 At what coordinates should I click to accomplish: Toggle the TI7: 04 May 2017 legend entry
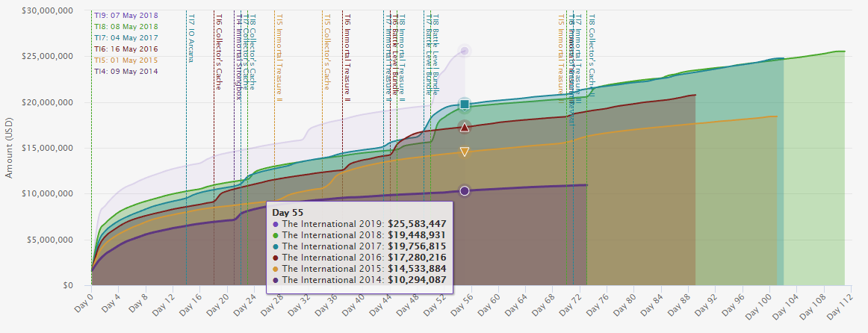(125, 38)
